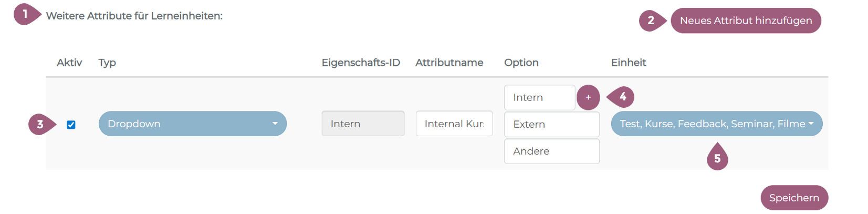
Task: Expand the Einheit units dropdown
Action: tap(716, 124)
